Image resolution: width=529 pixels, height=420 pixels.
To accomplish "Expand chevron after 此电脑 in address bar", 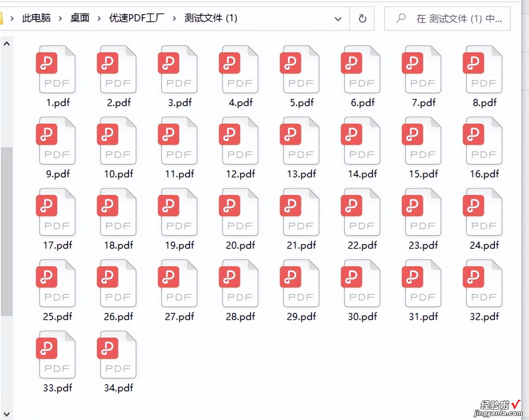I will pyautogui.click(x=60, y=18).
